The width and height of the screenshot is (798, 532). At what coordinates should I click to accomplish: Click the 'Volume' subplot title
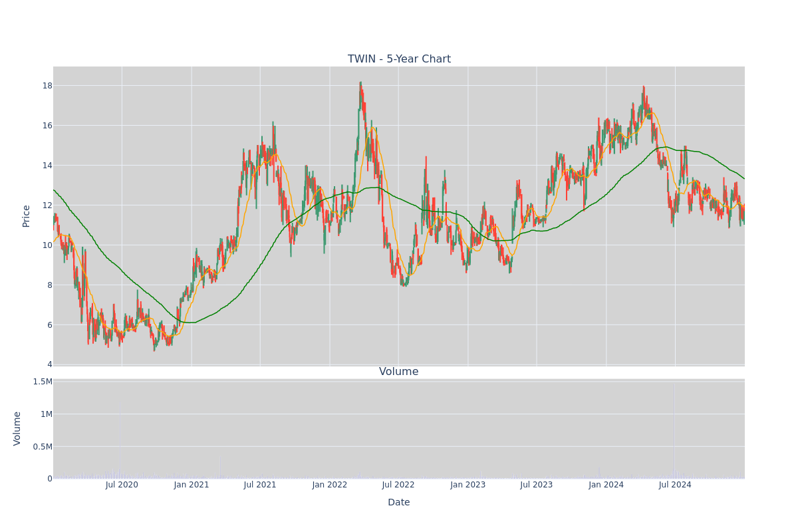(399, 372)
